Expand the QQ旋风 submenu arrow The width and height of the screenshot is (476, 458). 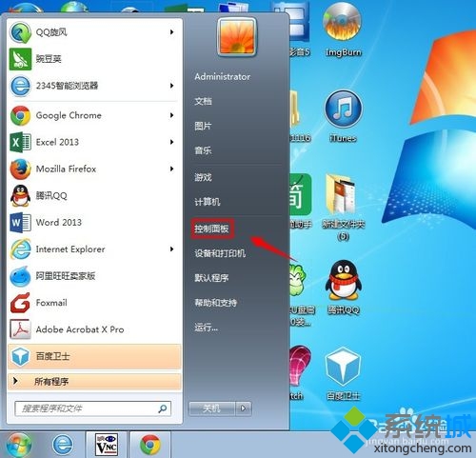point(171,32)
